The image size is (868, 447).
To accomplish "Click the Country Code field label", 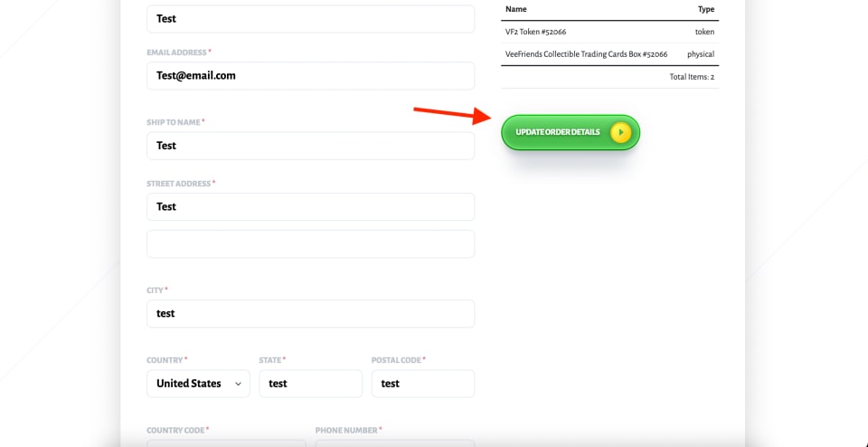I will [175, 431].
